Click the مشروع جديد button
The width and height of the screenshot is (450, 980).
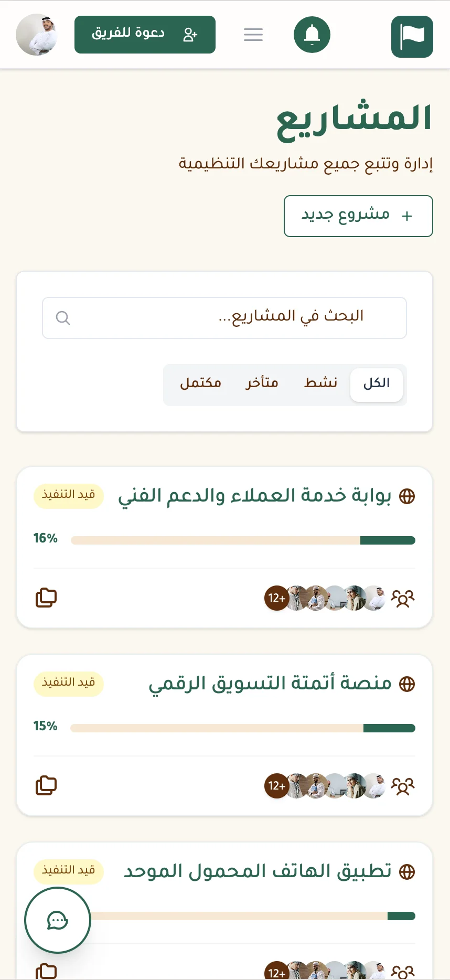click(x=358, y=216)
